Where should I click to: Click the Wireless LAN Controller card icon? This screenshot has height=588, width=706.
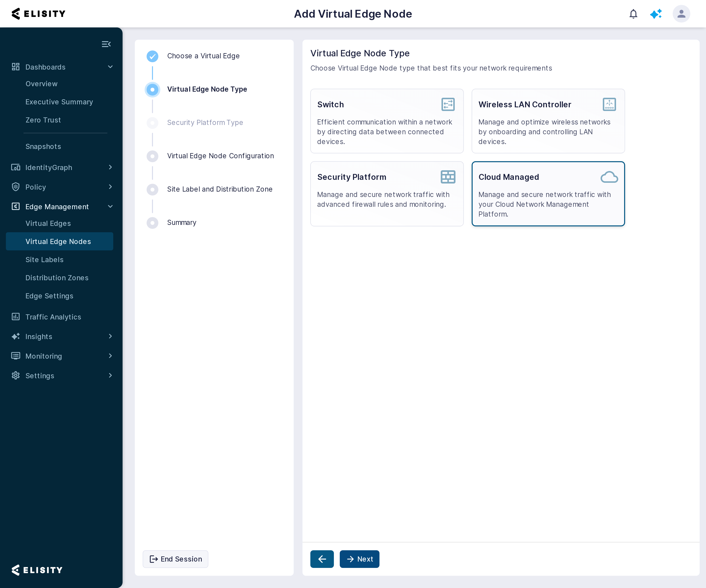[609, 104]
